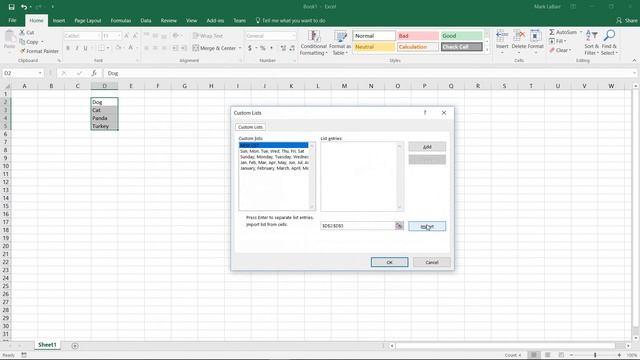Activate Format Painter
The height and width of the screenshot is (360, 640).
coord(39,51)
